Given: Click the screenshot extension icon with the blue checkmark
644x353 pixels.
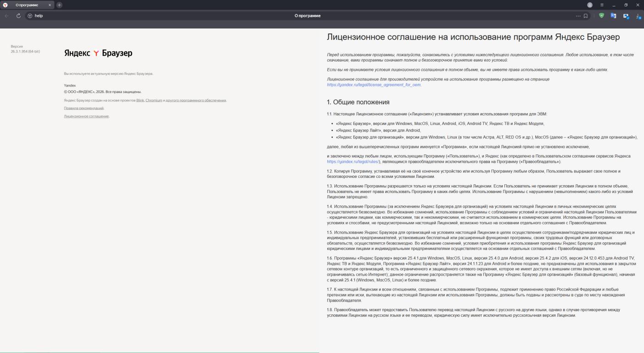Looking at the screenshot, I should point(626,16).
